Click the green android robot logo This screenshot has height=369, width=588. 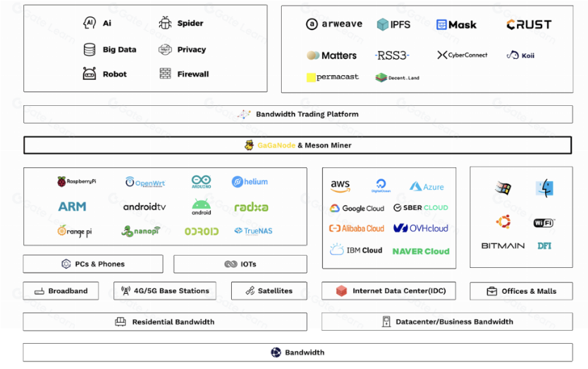(x=202, y=207)
